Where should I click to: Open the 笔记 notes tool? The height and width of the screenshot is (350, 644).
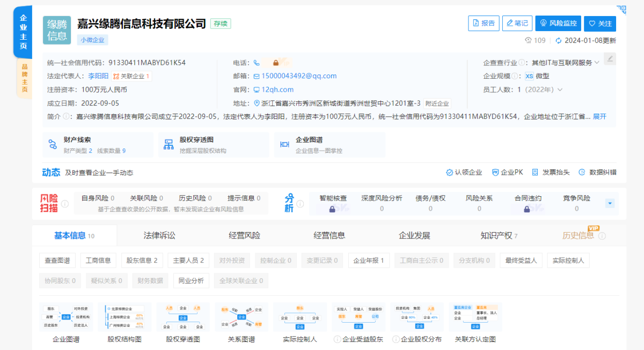pyautogui.click(x=516, y=23)
